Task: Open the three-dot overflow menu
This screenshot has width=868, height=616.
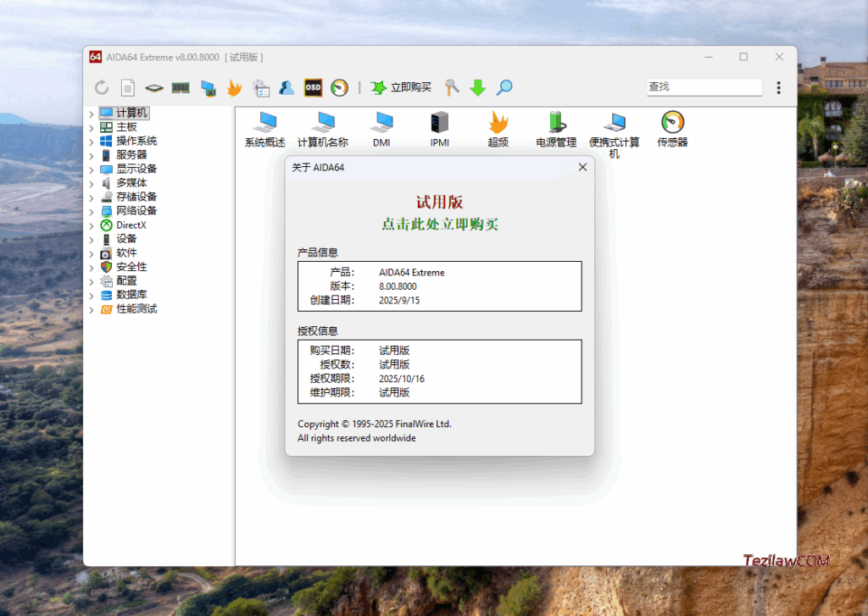Action: (x=778, y=87)
